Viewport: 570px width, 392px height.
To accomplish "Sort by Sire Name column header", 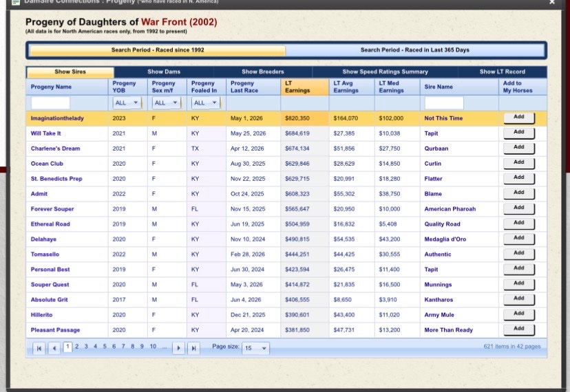I will pos(439,87).
